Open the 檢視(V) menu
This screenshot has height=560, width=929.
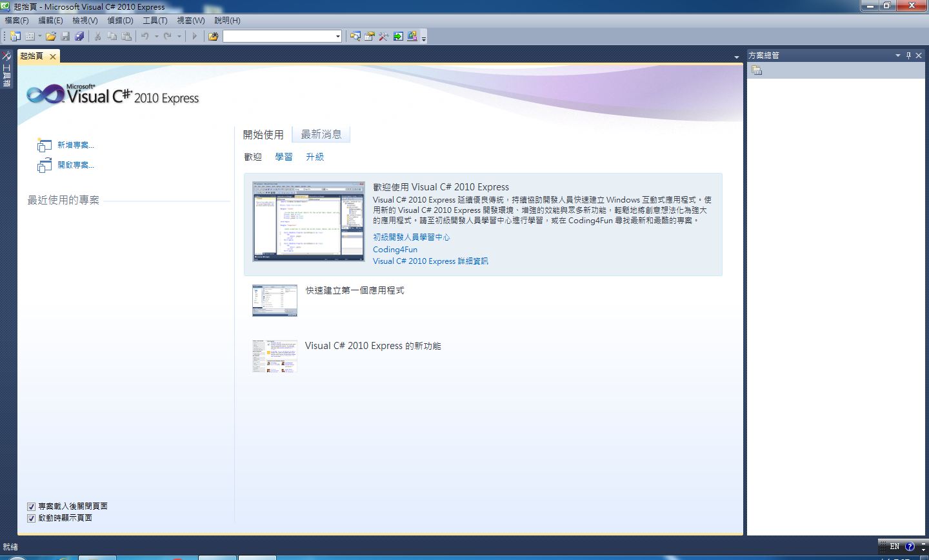click(85, 21)
